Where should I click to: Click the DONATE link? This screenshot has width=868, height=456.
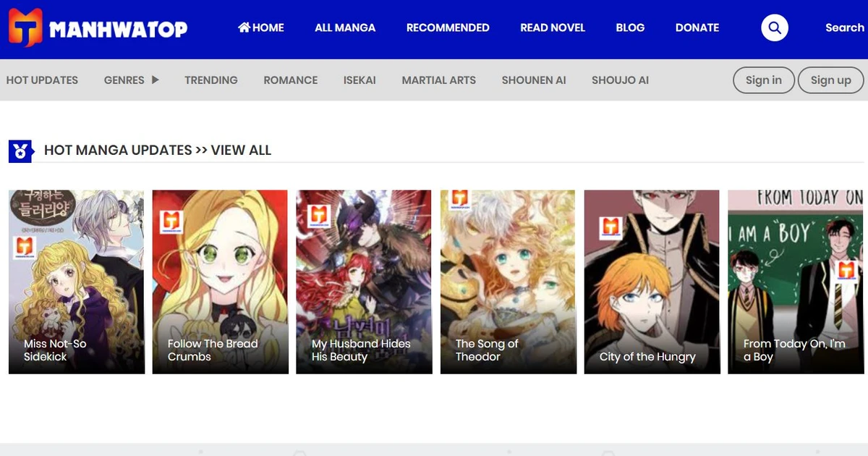coord(697,28)
